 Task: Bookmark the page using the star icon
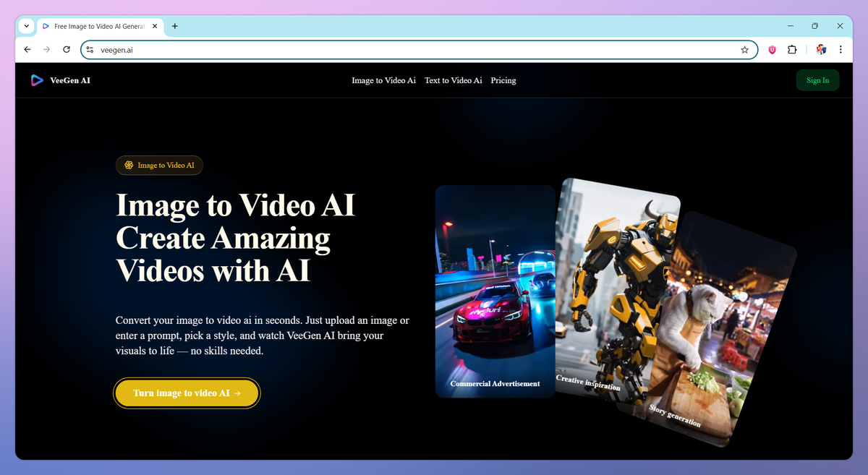(744, 50)
